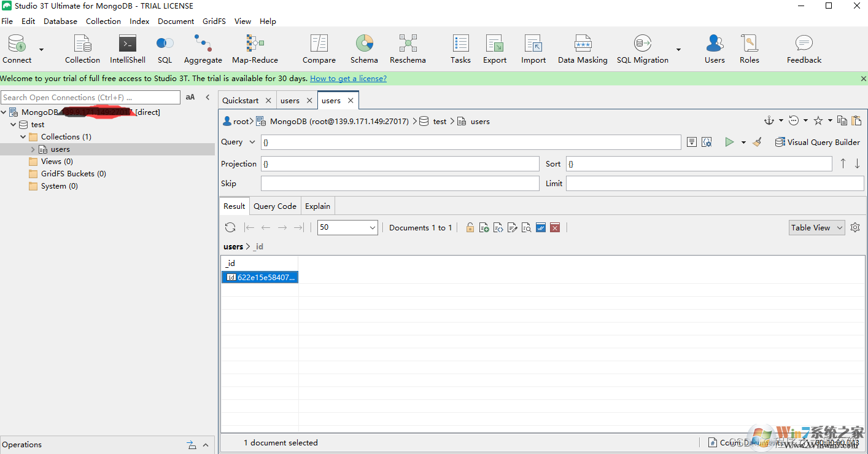The height and width of the screenshot is (454, 868).
Task: Toggle case-sensitive search aA button
Action: (190, 97)
